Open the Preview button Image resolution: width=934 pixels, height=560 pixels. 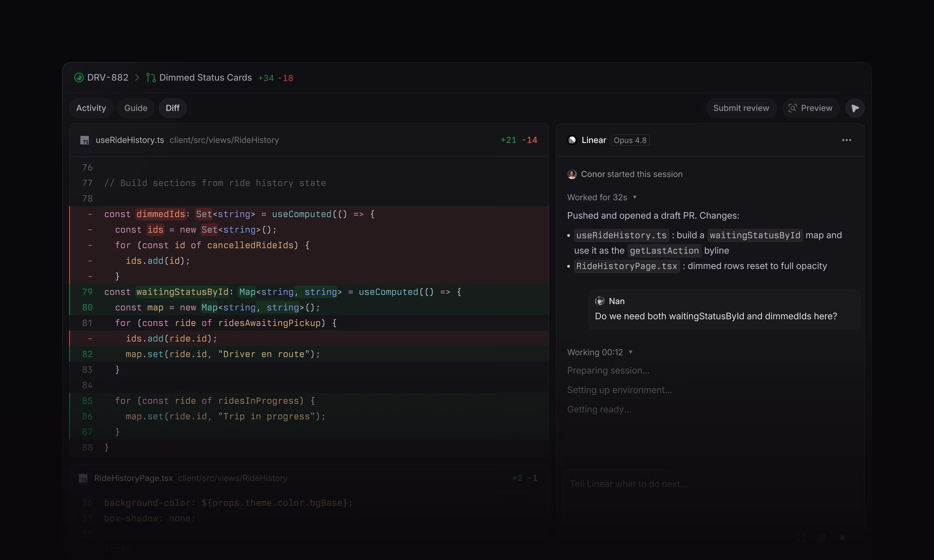(811, 108)
